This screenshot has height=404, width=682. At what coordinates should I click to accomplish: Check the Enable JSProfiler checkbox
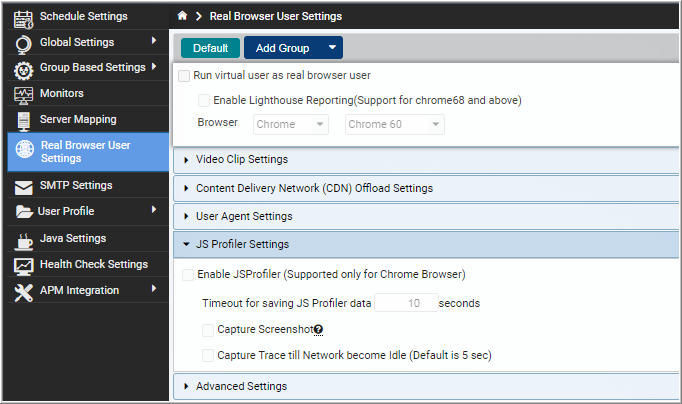coord(188,275)
